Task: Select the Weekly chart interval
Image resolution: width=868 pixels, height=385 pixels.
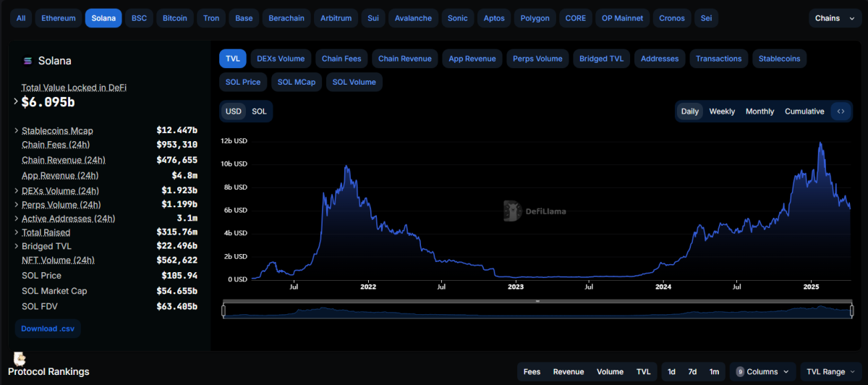Action: pos(722,111)
